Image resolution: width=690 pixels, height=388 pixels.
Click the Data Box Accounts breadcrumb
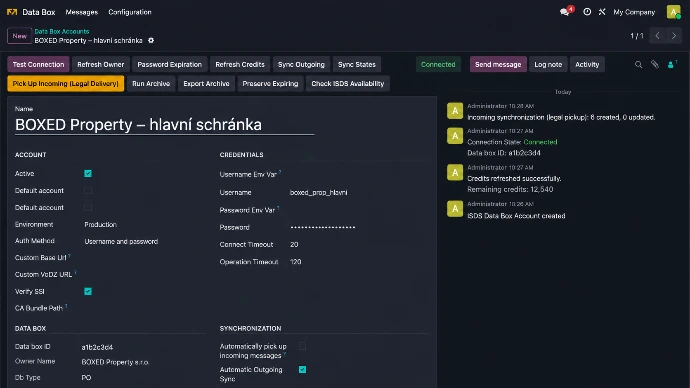(x=62, y=31)
